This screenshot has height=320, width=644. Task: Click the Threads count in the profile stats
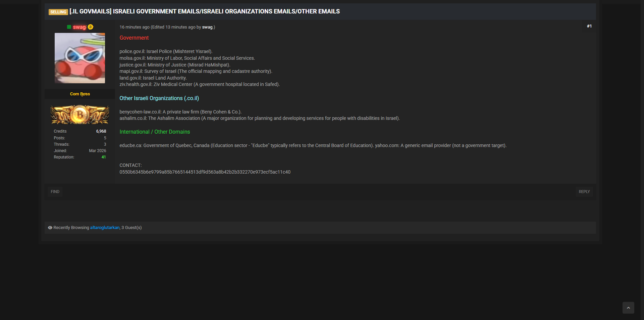pyautogui.click(x=105, y=144)
